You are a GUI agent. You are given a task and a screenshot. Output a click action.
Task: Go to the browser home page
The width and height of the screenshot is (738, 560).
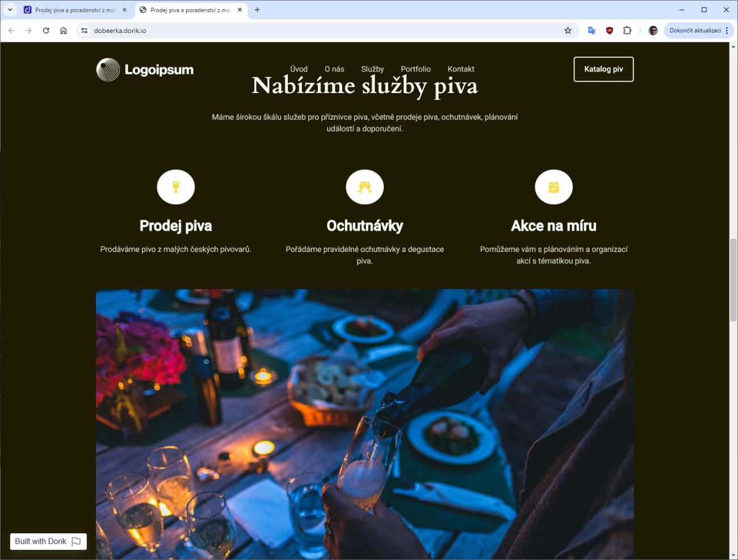tap(64, 31)
